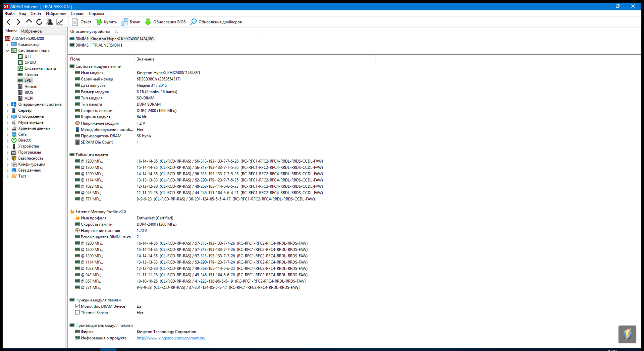Go forward with the right arrow icon
Viewport: 644px width, 351px height.
click(x=18, y=22)
